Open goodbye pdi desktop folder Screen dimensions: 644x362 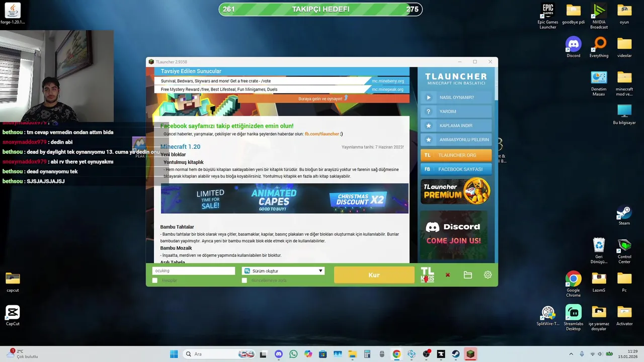[574, 14]
